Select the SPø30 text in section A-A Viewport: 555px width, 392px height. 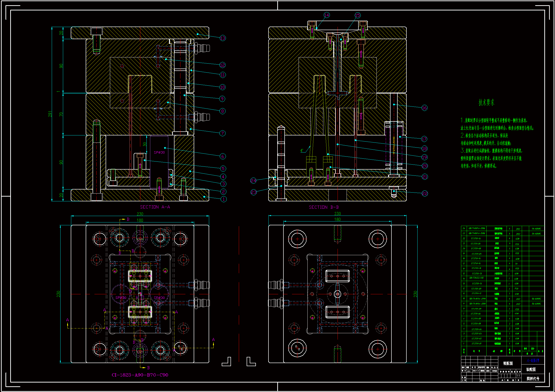[x=159, y=152]
